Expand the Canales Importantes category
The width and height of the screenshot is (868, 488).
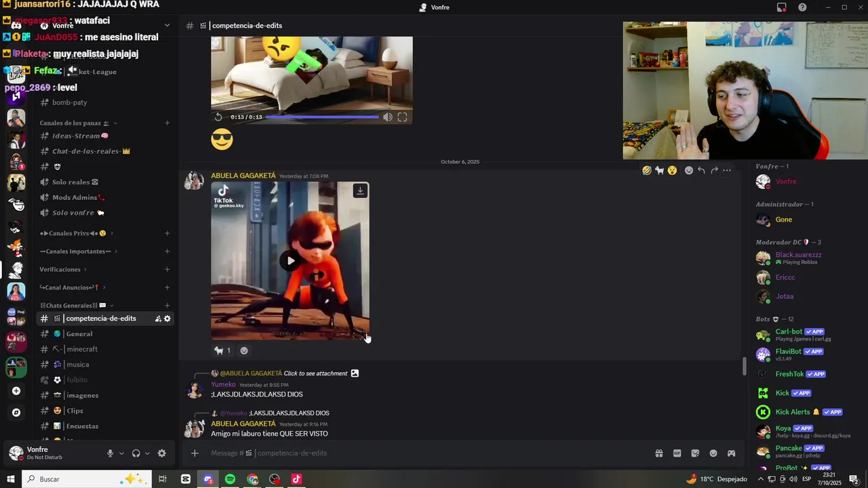[79, 251]
